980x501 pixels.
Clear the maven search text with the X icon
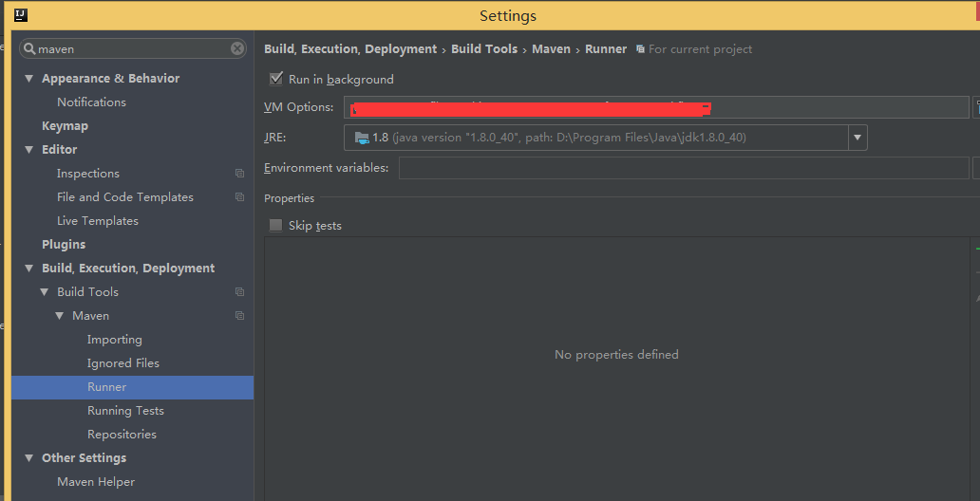[x=237, y=48]
